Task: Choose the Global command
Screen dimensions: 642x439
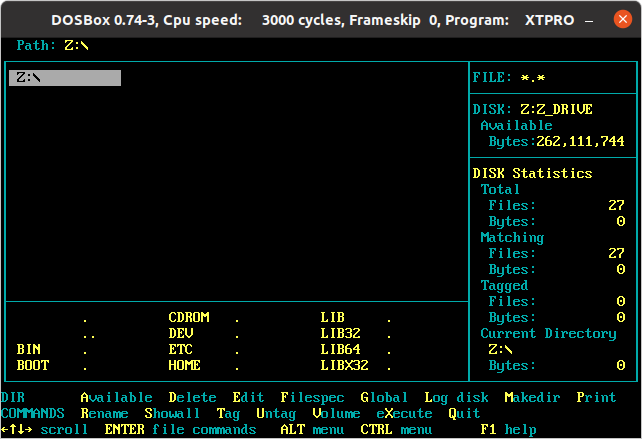Action: coord(384,397)
